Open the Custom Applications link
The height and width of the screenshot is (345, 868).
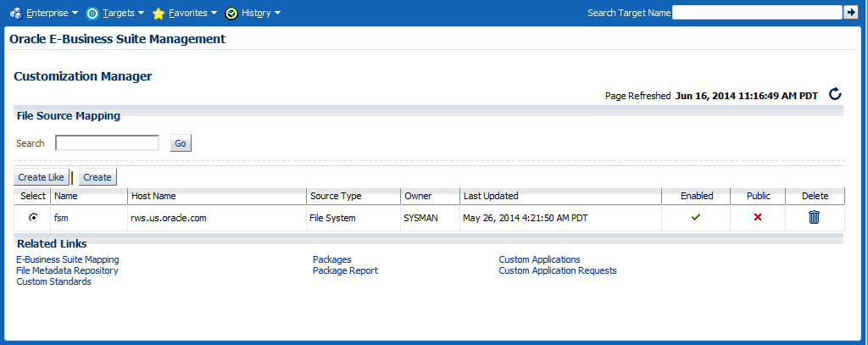(x=540, y=259)
